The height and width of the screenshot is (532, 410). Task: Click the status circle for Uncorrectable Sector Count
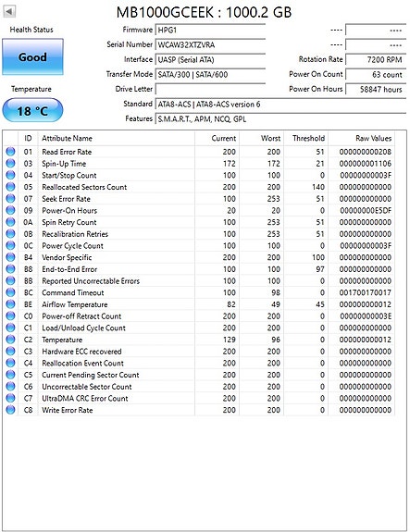pyautogui.click(x=10, y=387)
